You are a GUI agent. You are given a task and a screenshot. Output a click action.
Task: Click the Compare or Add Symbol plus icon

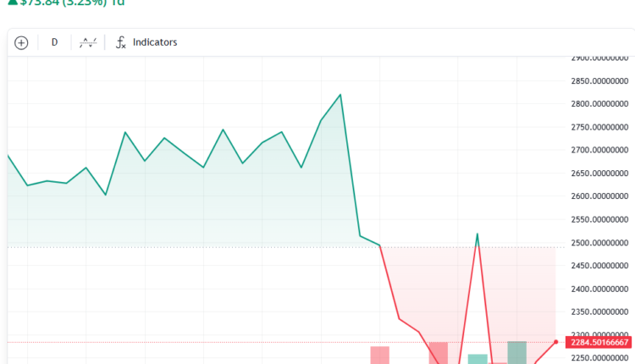[x=21, y=42]
